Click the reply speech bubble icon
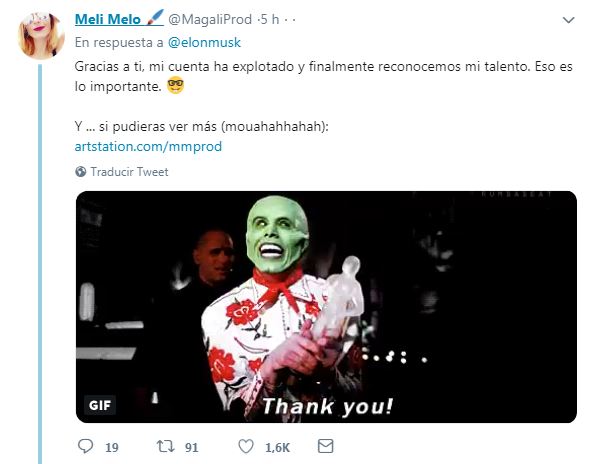 [84, 446]
